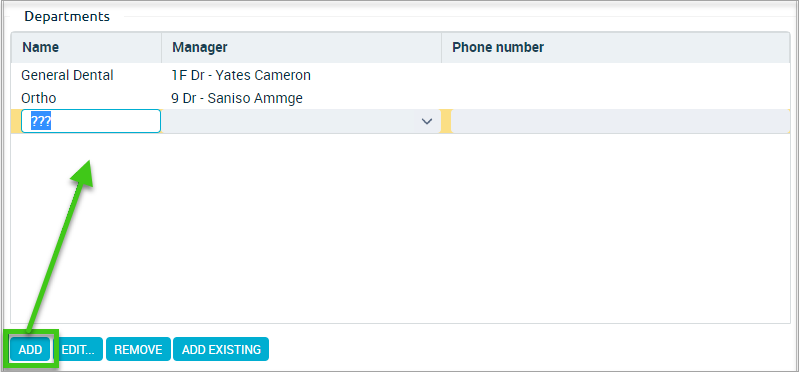
Task: Expand the Manager dropdown arrow in new row
Action: 427,121
